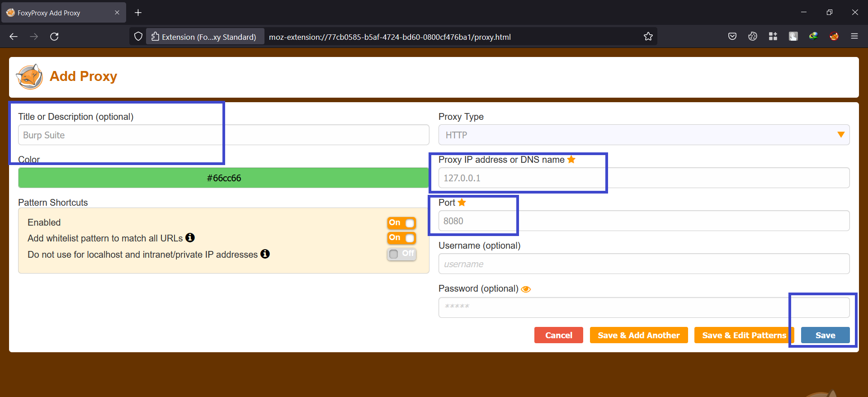Open the Firefox hamburger menu

coord(854,37)
